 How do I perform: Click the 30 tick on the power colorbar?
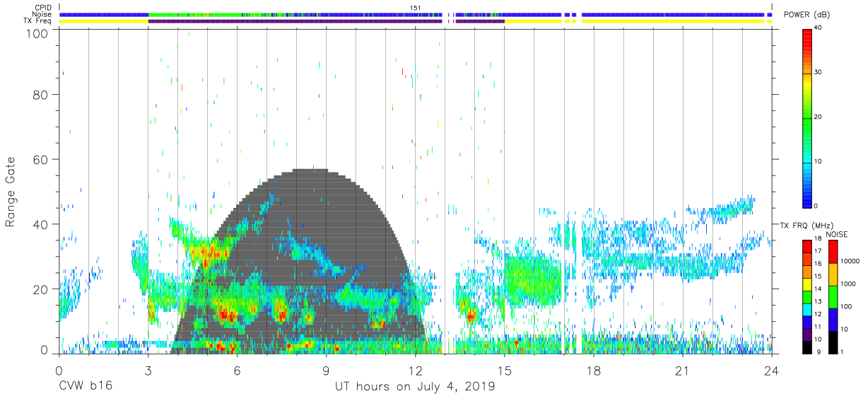click(x=817, y=72)
